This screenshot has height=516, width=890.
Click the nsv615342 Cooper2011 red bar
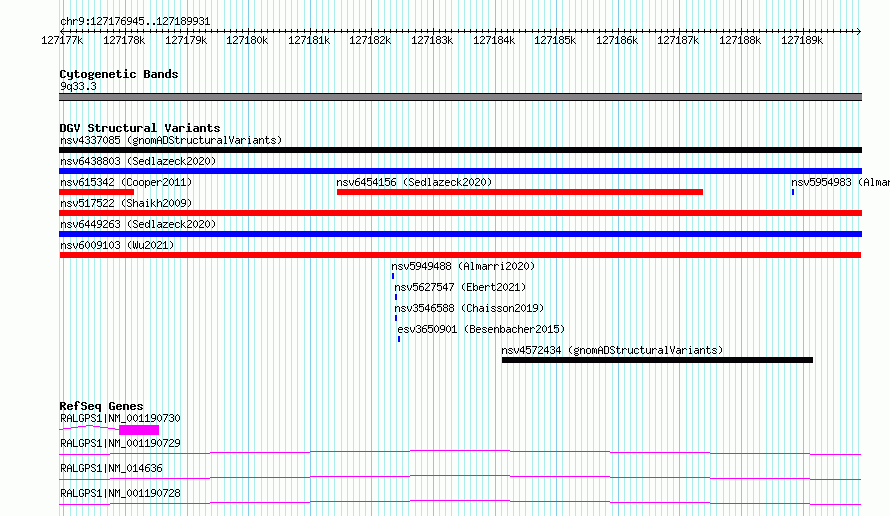pos(96,192)
